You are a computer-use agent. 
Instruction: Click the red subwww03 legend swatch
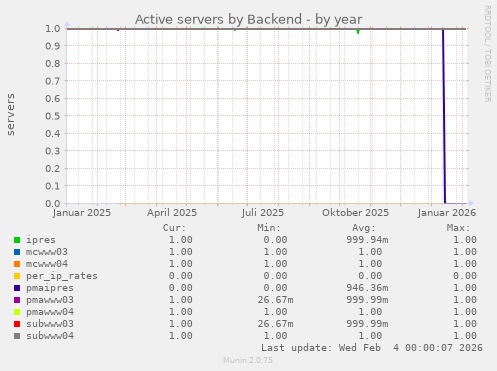(17, 324)
